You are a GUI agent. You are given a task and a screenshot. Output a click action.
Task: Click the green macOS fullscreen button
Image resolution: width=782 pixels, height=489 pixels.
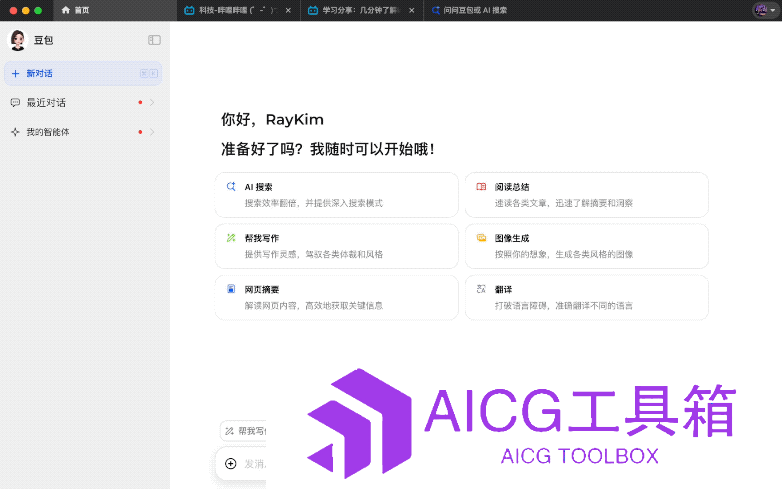(x=38, y=10)
